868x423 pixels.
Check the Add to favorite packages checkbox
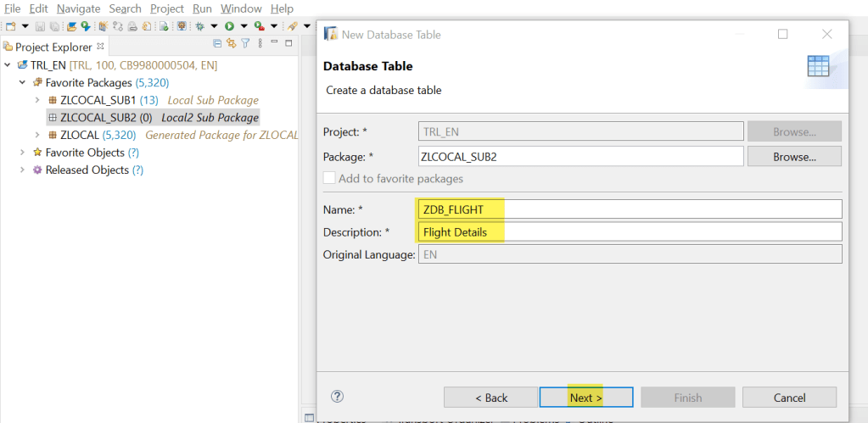[x=329, y=179]
